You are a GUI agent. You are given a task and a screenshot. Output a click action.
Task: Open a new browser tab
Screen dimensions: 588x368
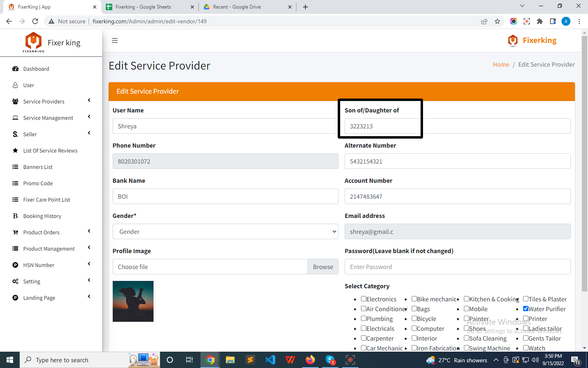305,7
